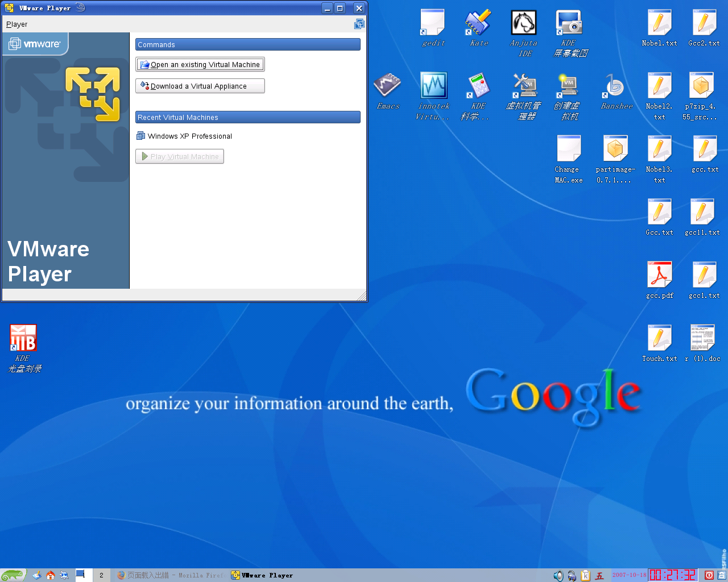The height and width of the screenshot is (582, 728).
Task: Click the lock screen tray icon
Action: click(721, 575)
